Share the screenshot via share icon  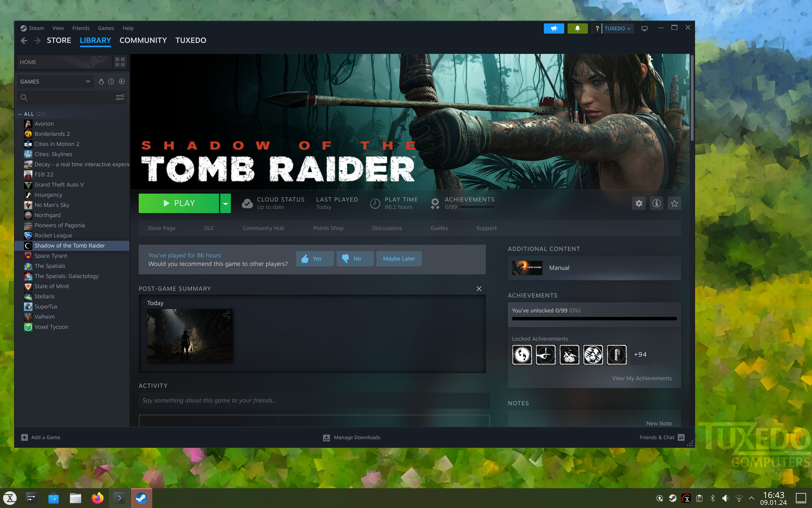click(227, 315)
